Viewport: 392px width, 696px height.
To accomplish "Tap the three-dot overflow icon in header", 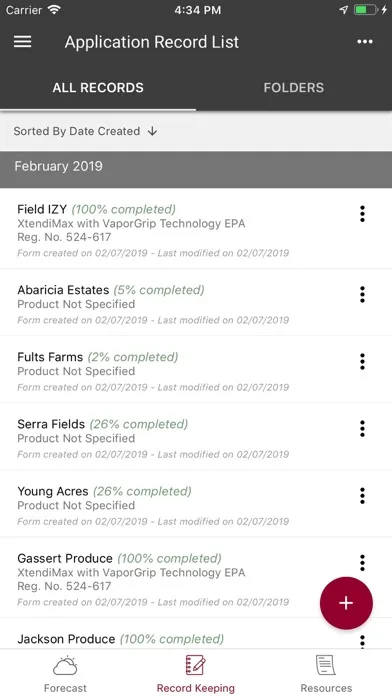I will point(364,42).
